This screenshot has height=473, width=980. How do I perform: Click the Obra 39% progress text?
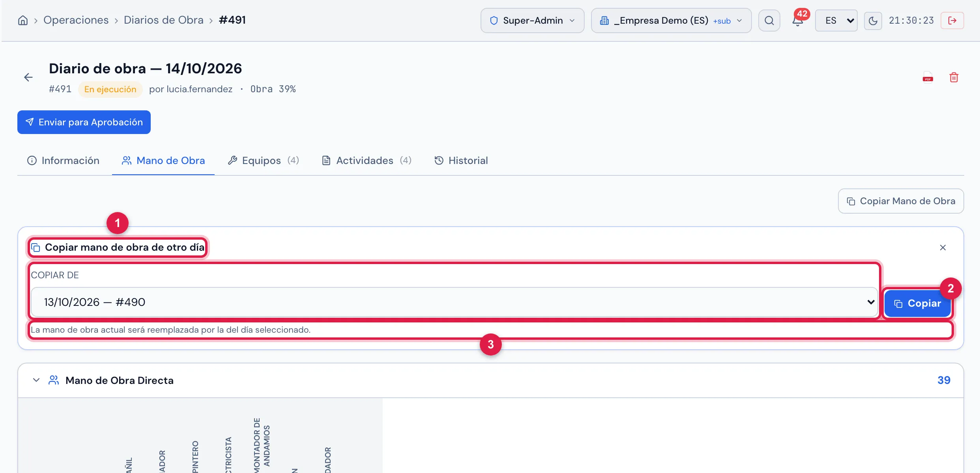tap(273, 89)
